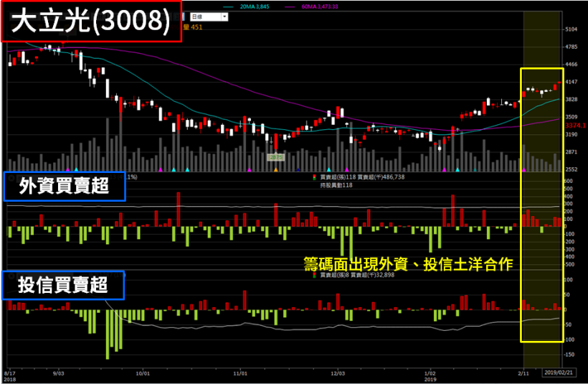The height and width of the screenshot is (384, 588).
Task: Click the 11/01 date axis label
Action: point(240,373)
